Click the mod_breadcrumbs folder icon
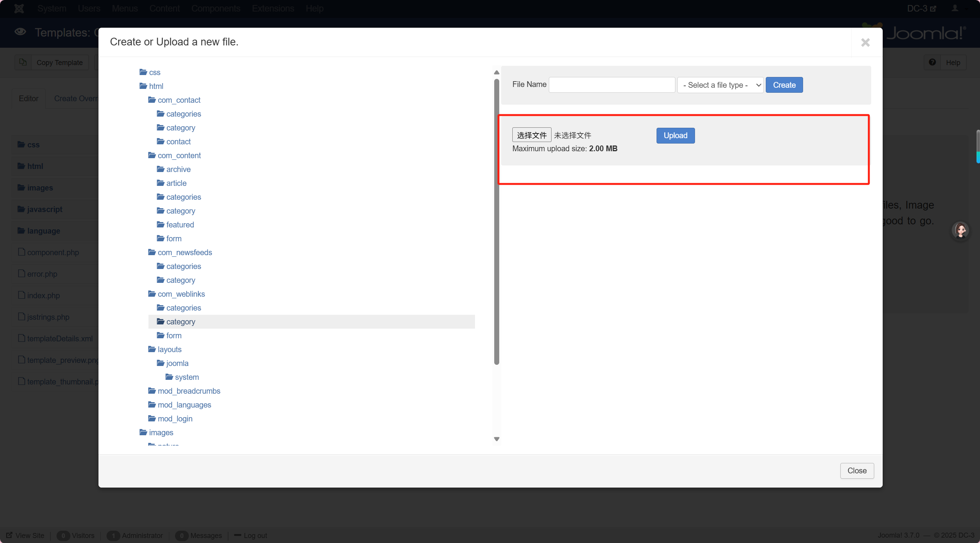 pyautogui.click(x=152, y=391)
